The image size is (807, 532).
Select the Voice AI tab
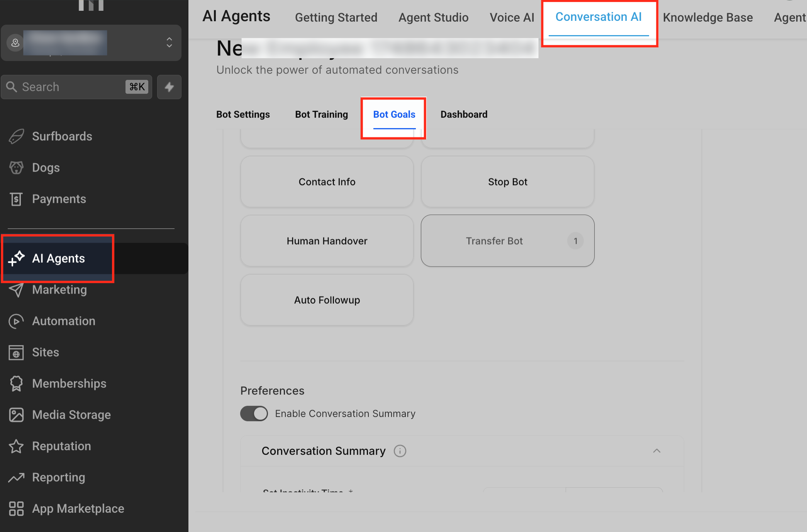pyautogui.click(x=512, y=17)
